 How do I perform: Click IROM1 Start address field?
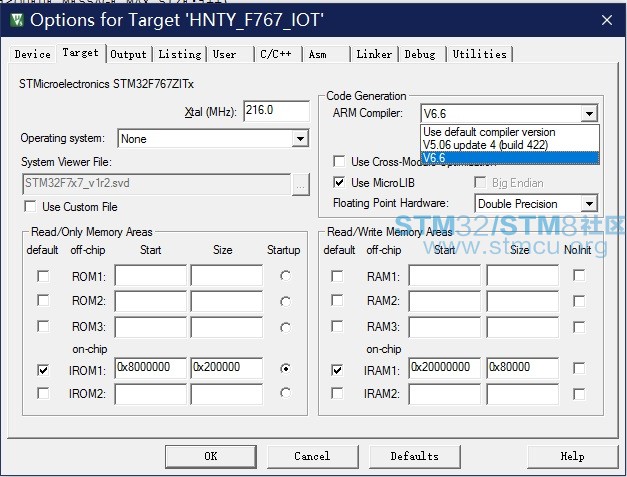coord(150,368)
